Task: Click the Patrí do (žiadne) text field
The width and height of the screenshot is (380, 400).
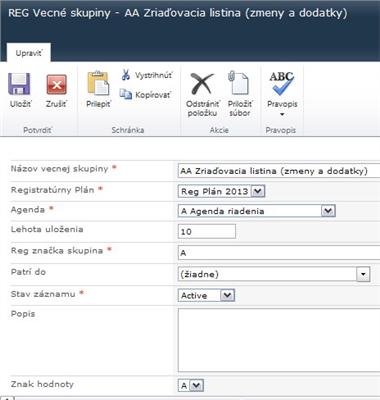Action: coord(267,274)
